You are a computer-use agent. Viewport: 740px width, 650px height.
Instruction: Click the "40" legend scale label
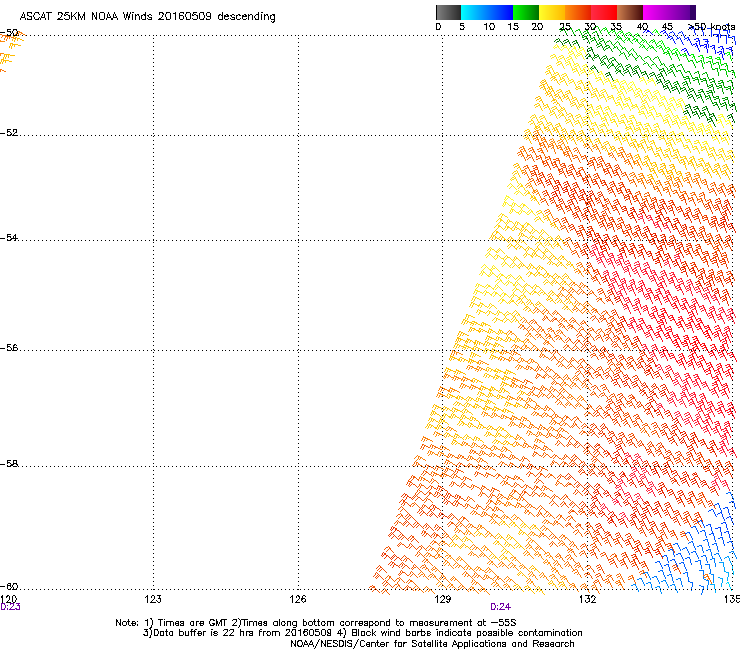tap(642, 27)
